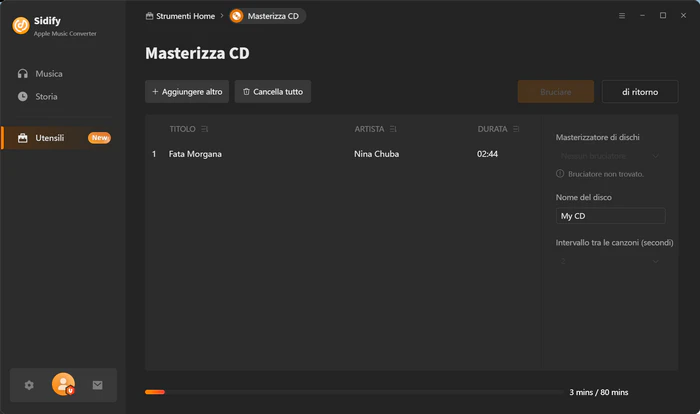Image resolution: width=700 pixels, height=414 pixels.
Task: Click the headphones icon beside Musica
Action: 23,74
